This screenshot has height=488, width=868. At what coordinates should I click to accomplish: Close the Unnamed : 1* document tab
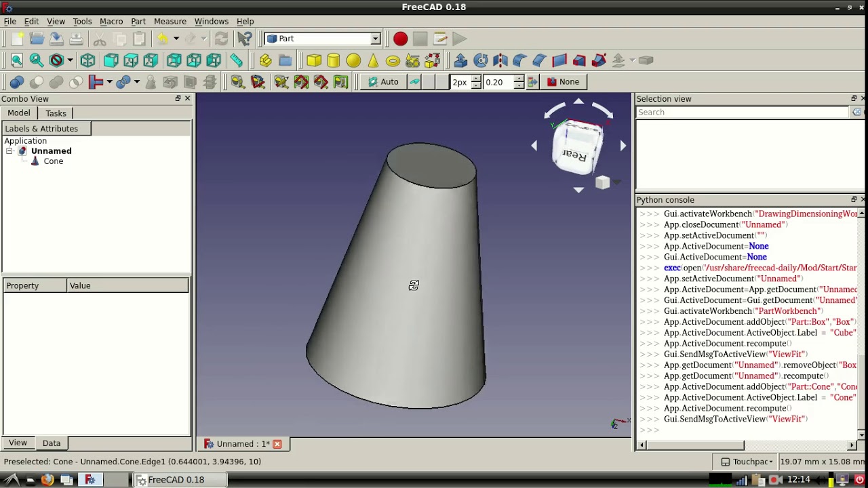coord(277,444)
